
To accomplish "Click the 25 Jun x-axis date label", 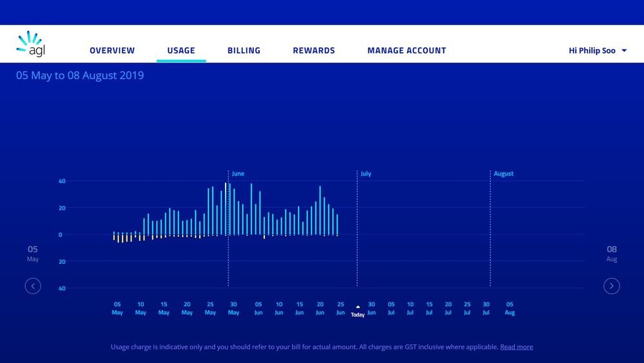I will click(x=340, y=308).
